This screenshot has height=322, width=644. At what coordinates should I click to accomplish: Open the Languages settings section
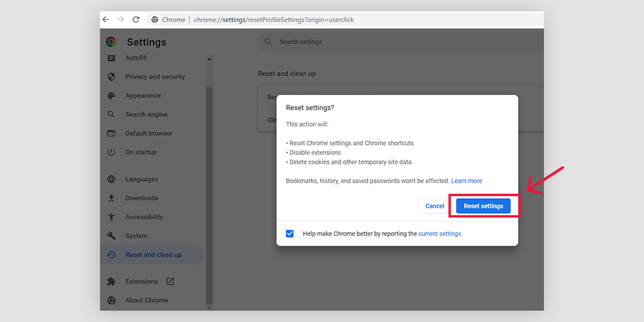coord(142,179)
